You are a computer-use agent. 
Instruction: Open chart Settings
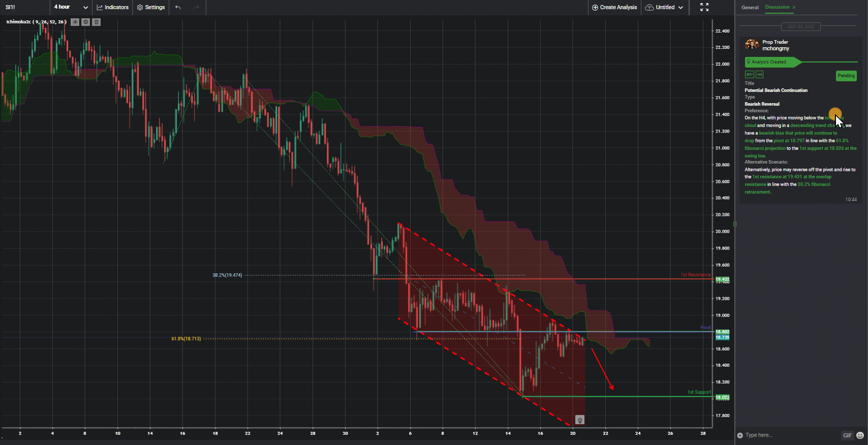point(151,7)
